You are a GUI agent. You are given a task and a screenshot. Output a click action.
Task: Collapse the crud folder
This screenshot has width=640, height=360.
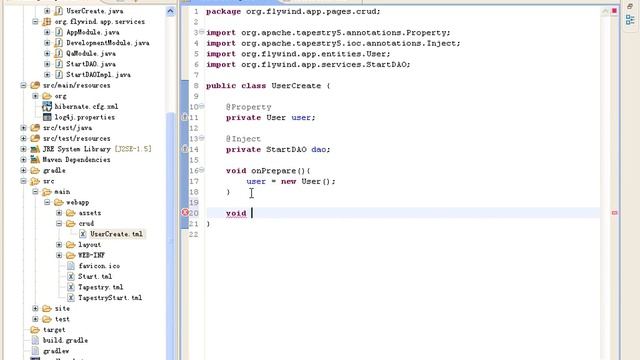pos(59,223)
